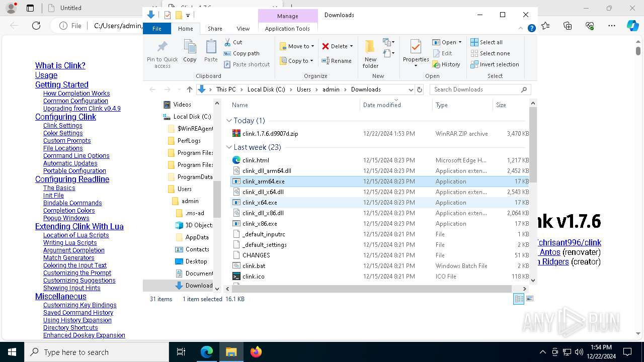Click the Up one level arrow

click(x=189, y=89)
